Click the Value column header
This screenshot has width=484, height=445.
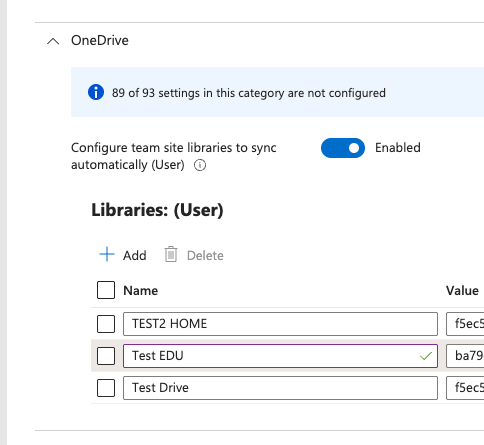pos(462,291)
